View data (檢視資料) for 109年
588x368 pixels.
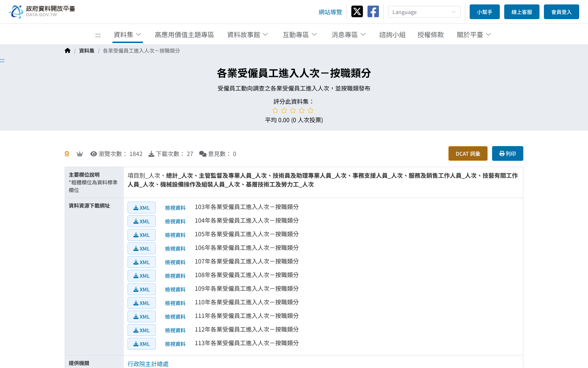pyautogui.click(x=175, y=290)
